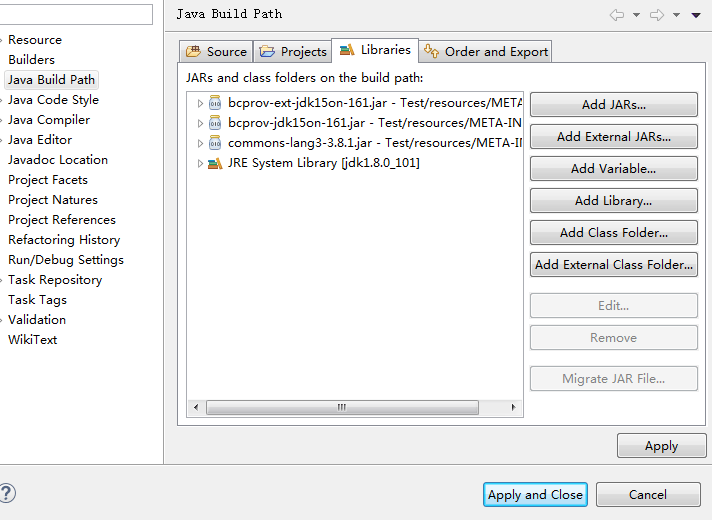Select Project References in the tree
Screen dimensions: 712x520
(x=62, y=220)
